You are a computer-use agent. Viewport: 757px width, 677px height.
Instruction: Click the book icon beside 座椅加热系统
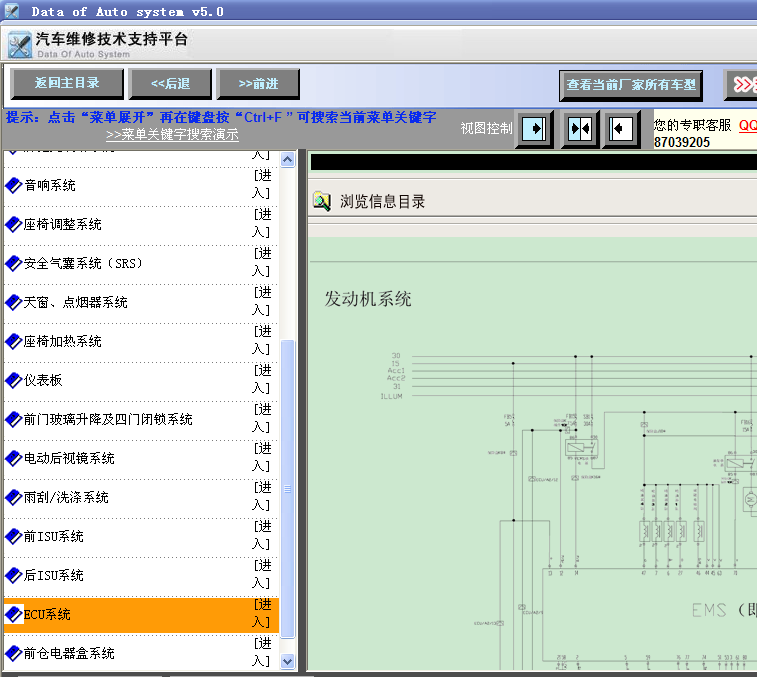click(x=14, y=341)
